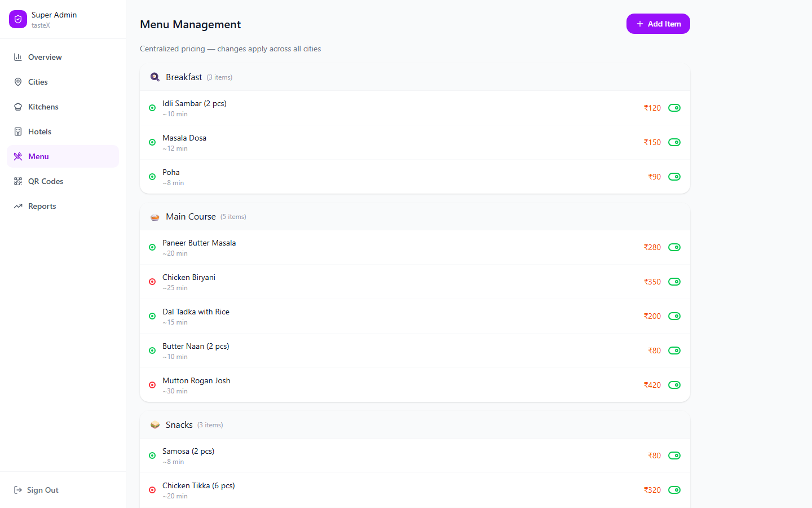Click the Overview bar chart icon

(x=18, y=57)
